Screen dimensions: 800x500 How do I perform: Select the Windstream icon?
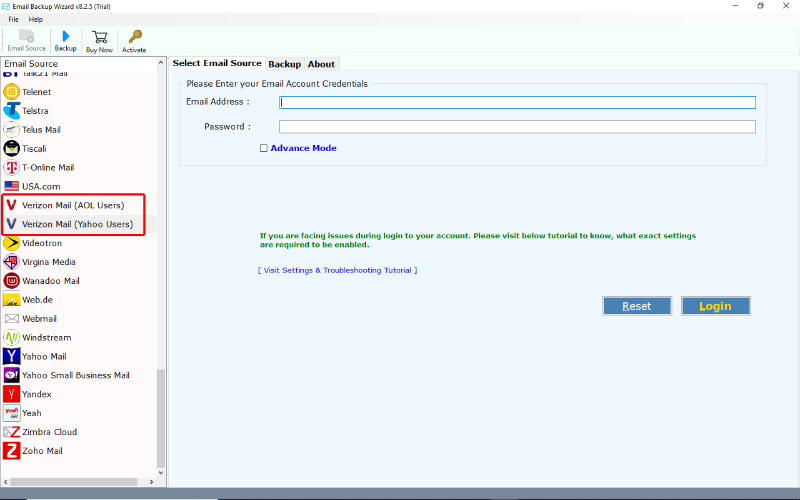[11, 337]
